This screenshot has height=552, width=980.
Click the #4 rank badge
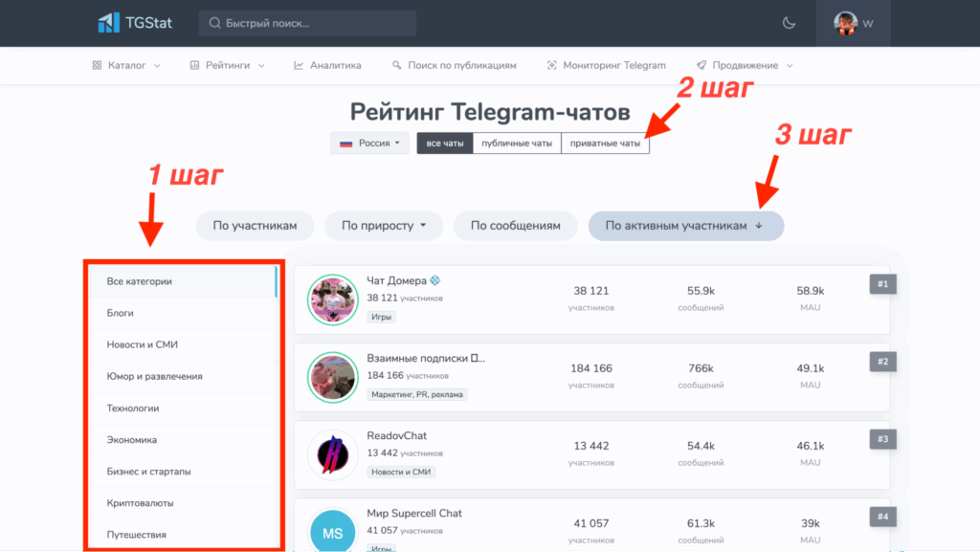click(882, 517)
